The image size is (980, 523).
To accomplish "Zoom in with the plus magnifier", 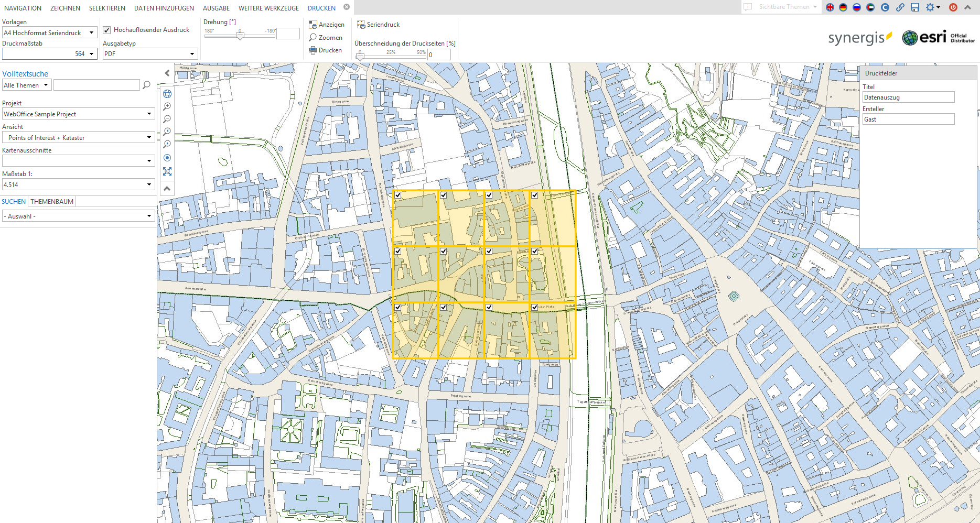I will [x=167, y=106].
